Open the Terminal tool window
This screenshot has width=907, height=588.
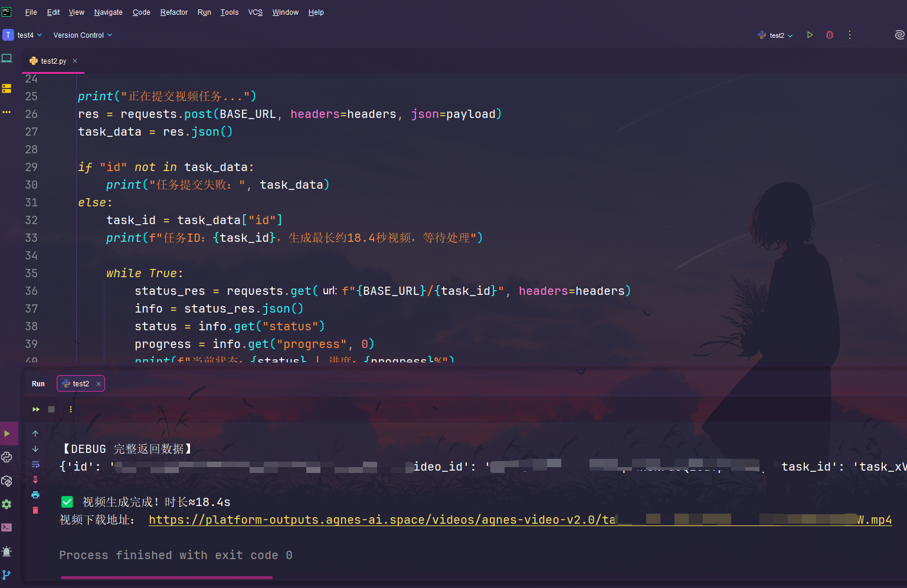pyautogui.click(x=7, y=528)
